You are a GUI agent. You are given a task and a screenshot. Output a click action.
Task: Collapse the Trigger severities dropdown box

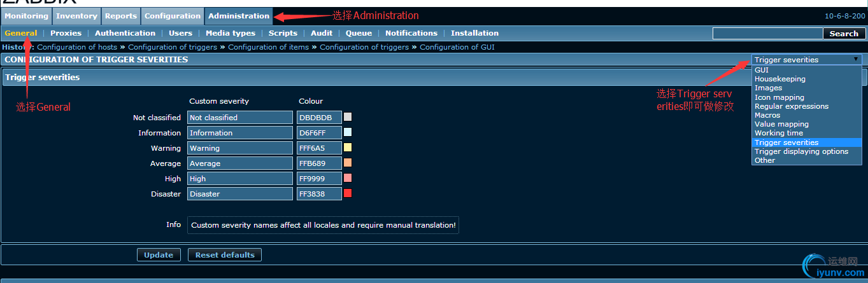click(807, 60)
